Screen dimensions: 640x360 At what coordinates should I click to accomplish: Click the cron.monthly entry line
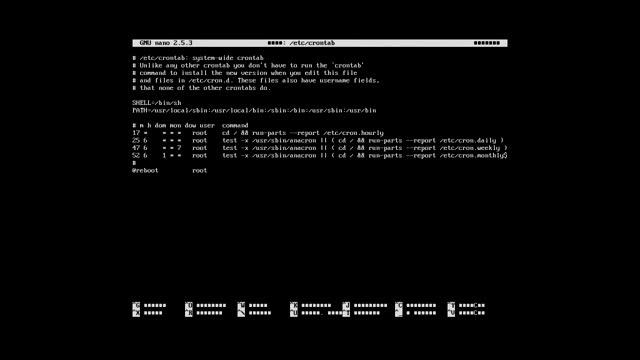pyautogui.click(x=320, y=156)
